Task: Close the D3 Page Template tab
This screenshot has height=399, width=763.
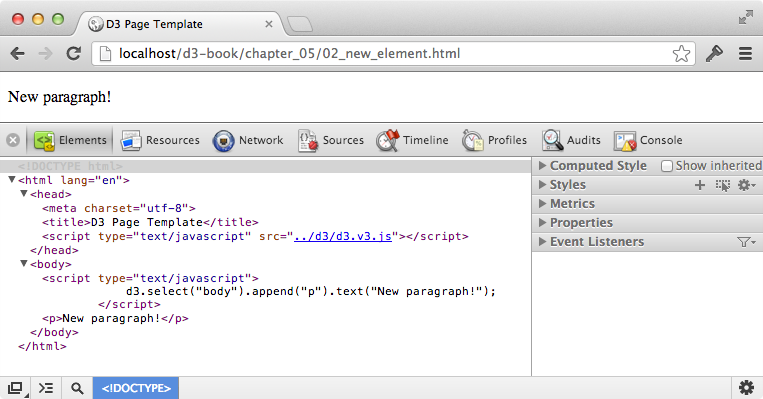Action: coord(269,24)
